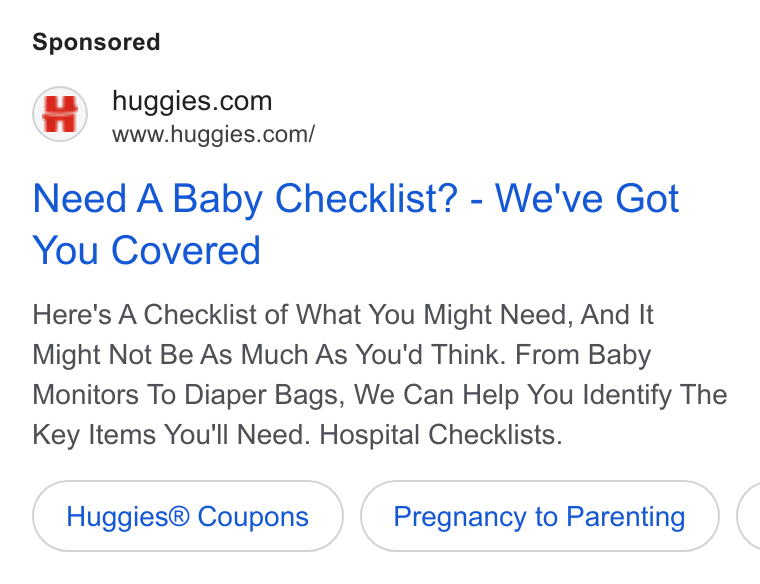Screen dimensions: 760x584
Task: Select the Huggies® Coupons chip
Action: tap(188, 516)
